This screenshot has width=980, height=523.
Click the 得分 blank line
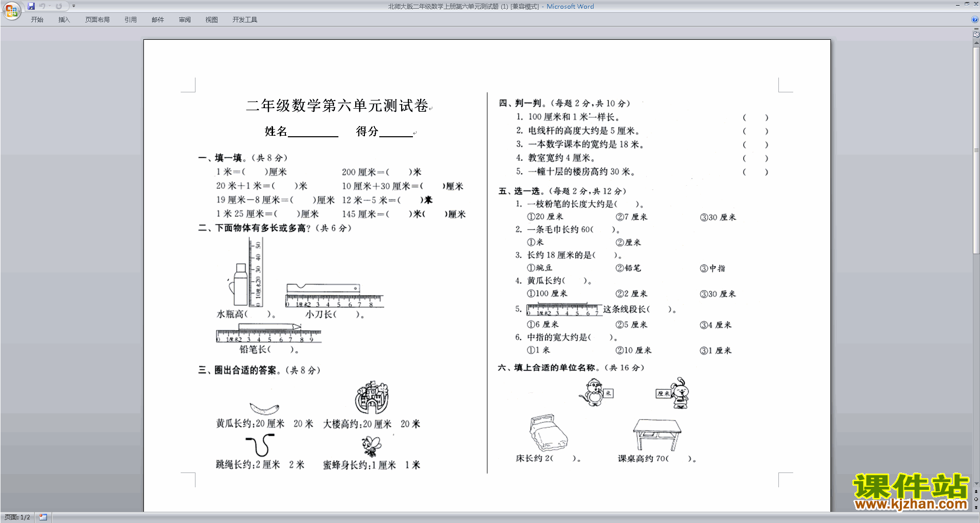click(x=396, y=132)
